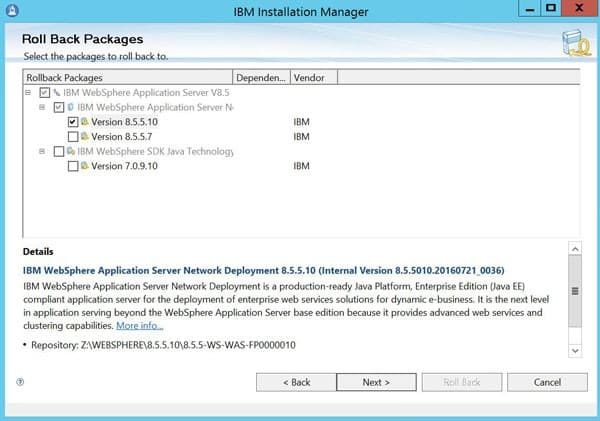Click the Details scrollbar down arrow
The height and width of the screenshot is (421, 600).
click(x=575, y=350)
